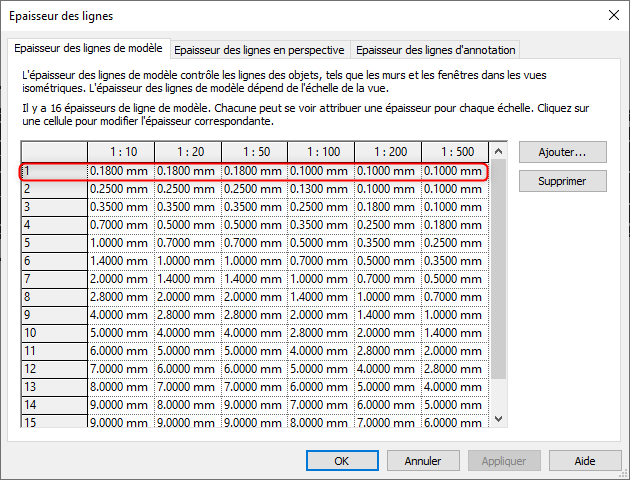The width and height of the screenshot is (630, 480).
Task: Edit the 1 : 10 cell in row 5
Action: (x=120, y=243)
